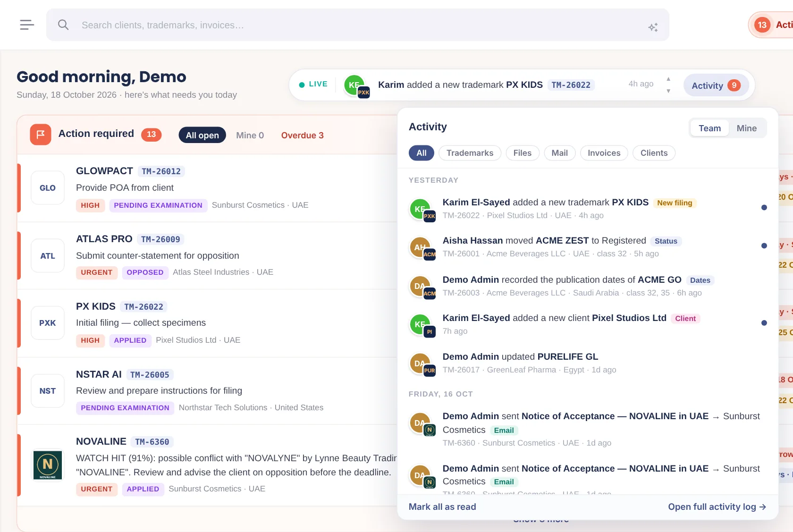This screenshot has width=793, height=532.
Task: Filter activity by Files
Action: (x=523, y=153)
